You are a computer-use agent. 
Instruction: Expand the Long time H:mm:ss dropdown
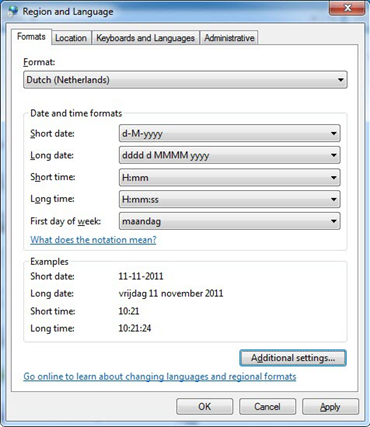point(230,199)
